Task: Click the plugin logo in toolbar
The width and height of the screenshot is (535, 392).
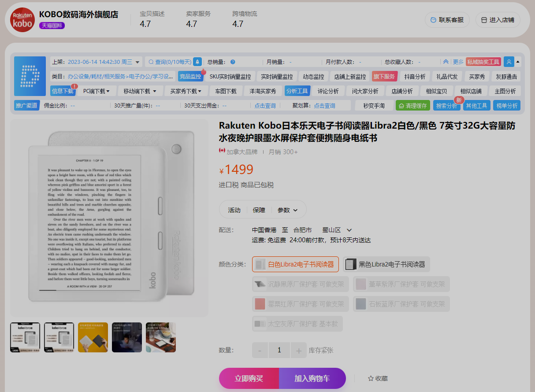Action: click(30, 76)
